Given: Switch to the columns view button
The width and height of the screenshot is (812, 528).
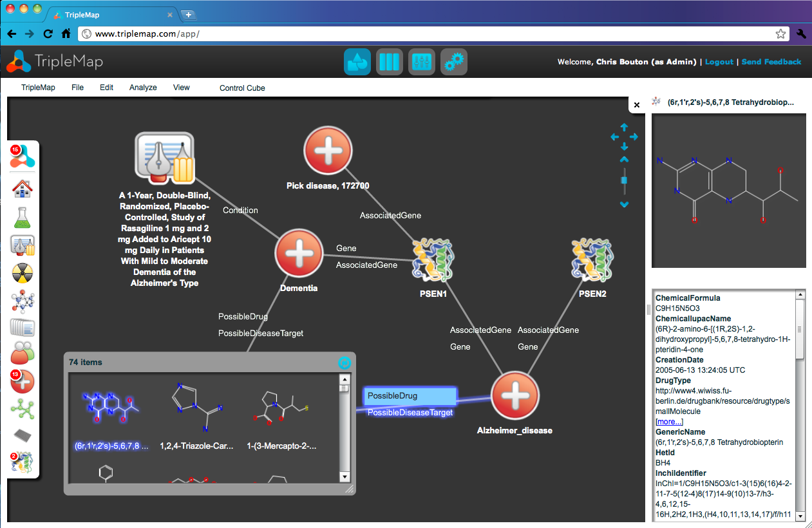Looking at the screenshot, I should [x=390, y=62].
